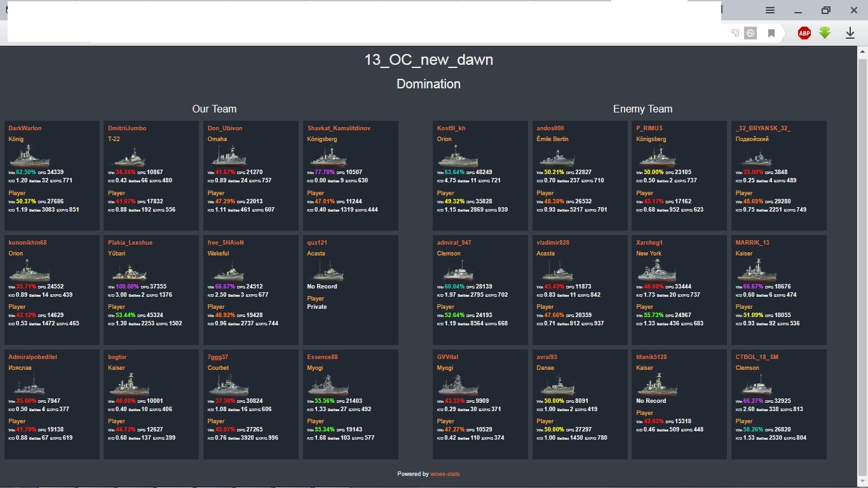Click MARRIK_13's Kaiser ship image

pyautogui.click(x=756, y=270)
